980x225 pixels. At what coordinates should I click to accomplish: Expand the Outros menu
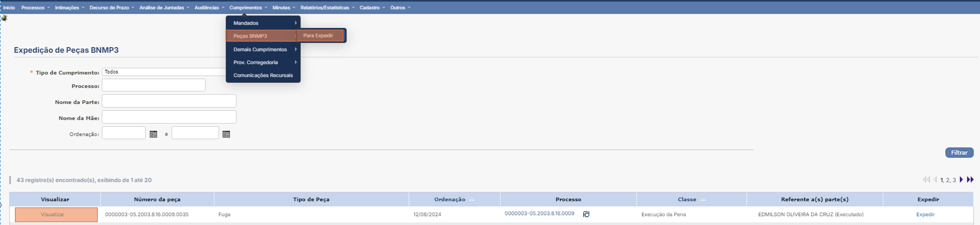pyautogui.click(x=400, y=8)
